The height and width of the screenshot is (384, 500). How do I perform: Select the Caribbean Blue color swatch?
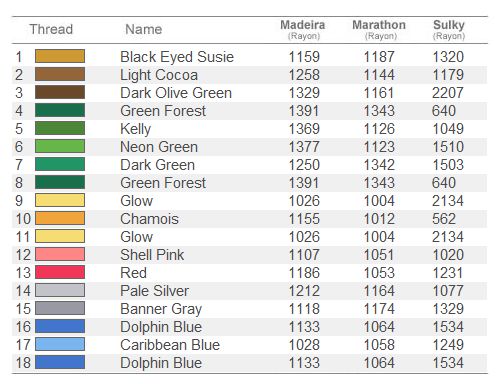tap(60, 344)
